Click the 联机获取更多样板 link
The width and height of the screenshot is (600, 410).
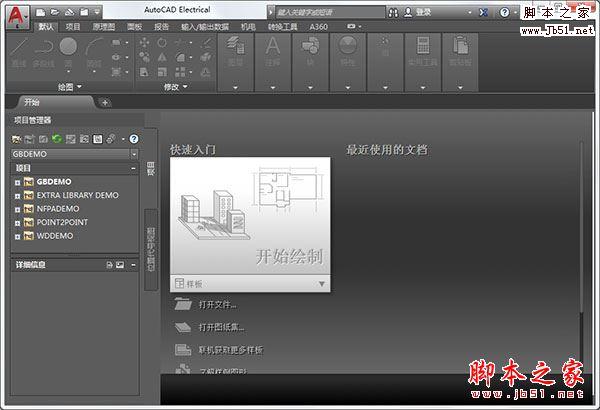[230, 350]
